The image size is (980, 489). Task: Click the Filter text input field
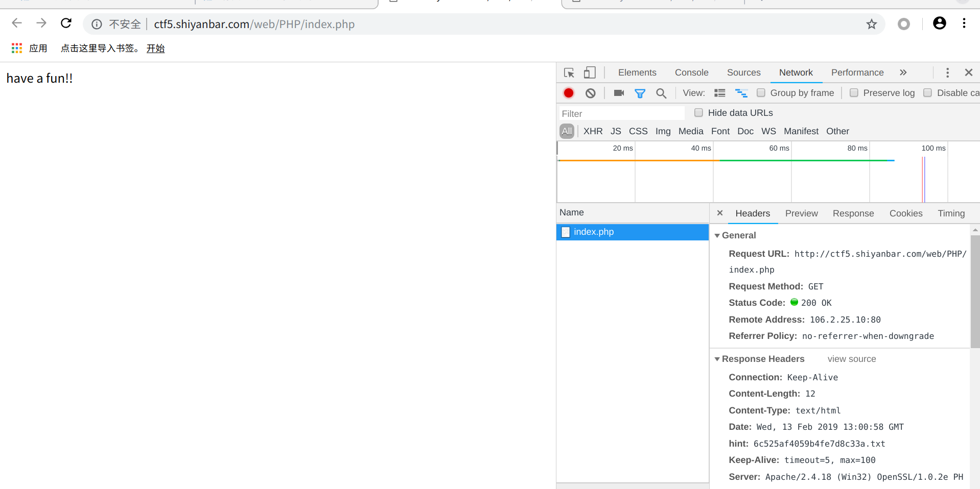621,113
